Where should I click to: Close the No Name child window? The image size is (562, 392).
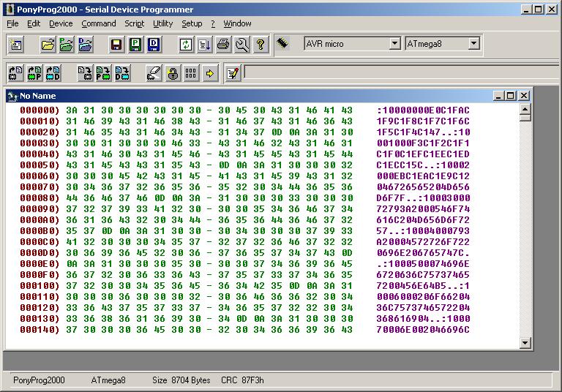pyautogui.click(x=524, y=96)
